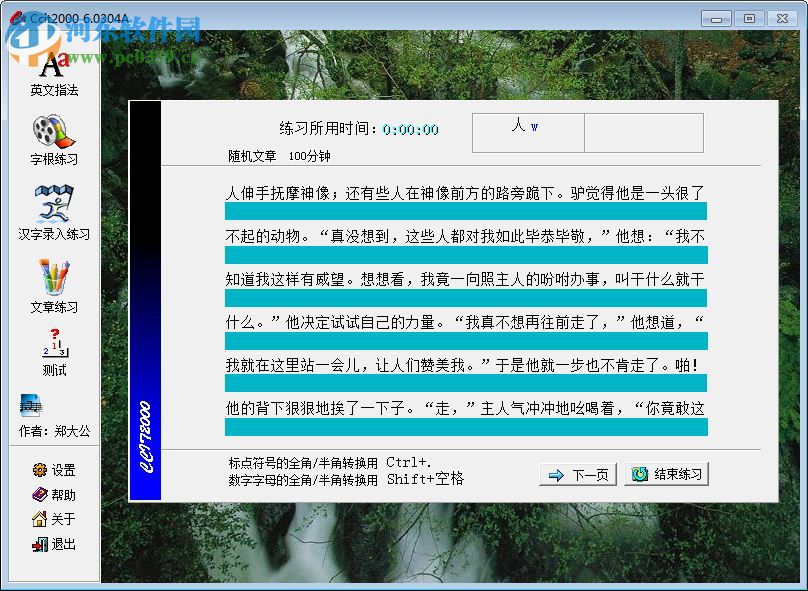The image size is (808, 591).
Task: Click the empty candidate cell beside 人 w
Action: [x=645, y=130]
